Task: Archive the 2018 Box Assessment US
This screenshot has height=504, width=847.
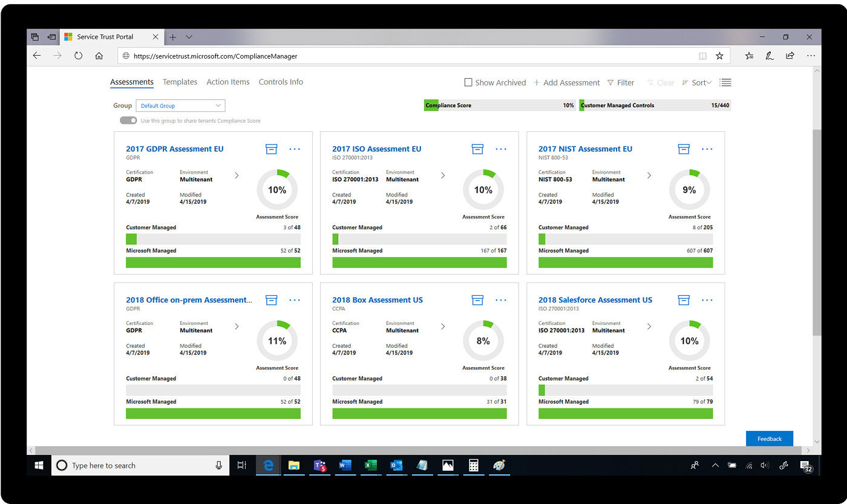Action: click(477, 299)
